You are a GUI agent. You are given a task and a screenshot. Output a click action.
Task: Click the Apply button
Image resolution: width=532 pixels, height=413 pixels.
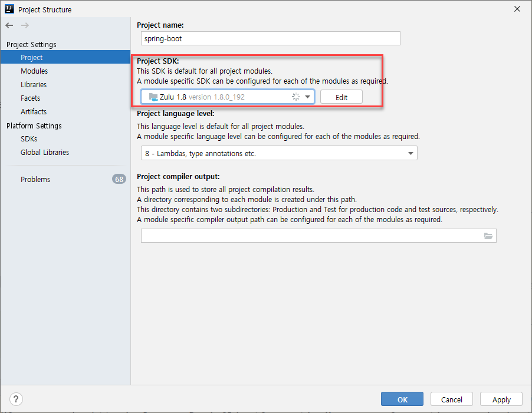(501, 399)
